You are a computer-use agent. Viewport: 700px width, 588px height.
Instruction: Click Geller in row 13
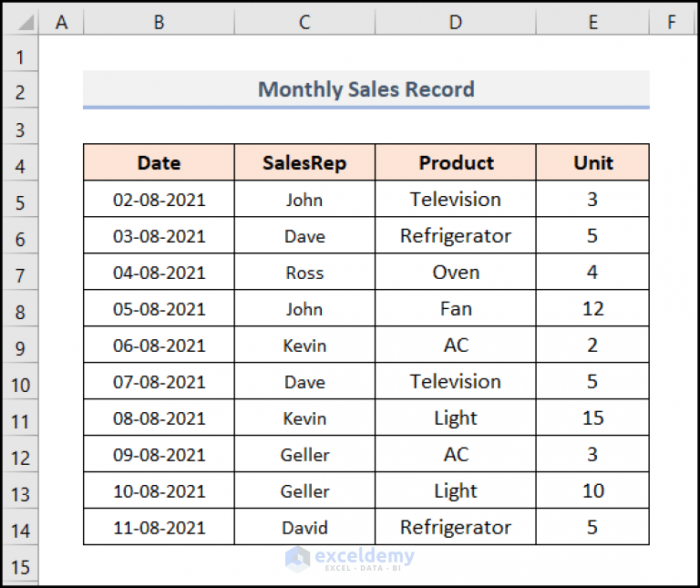(x=304, y=490)
